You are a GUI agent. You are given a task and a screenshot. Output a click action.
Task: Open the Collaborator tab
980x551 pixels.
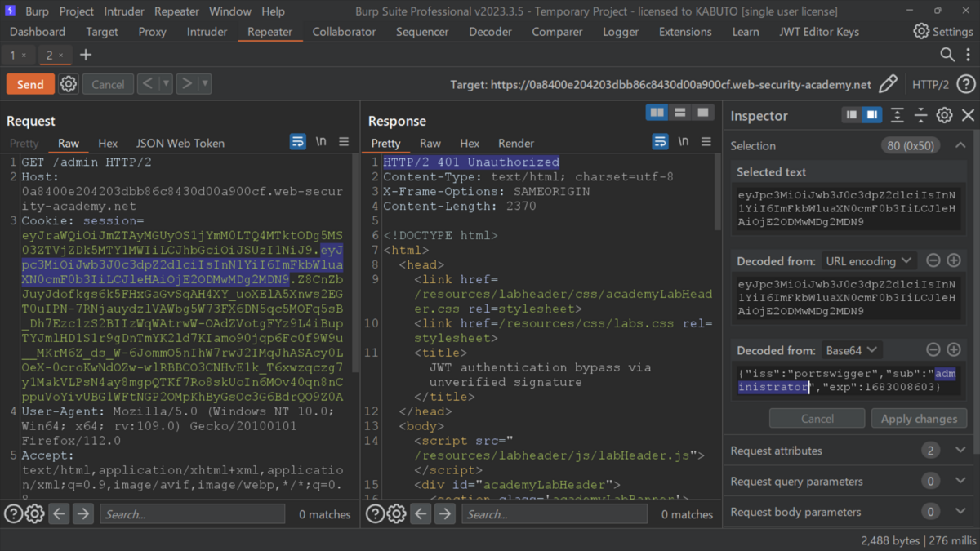pos(344,32)
